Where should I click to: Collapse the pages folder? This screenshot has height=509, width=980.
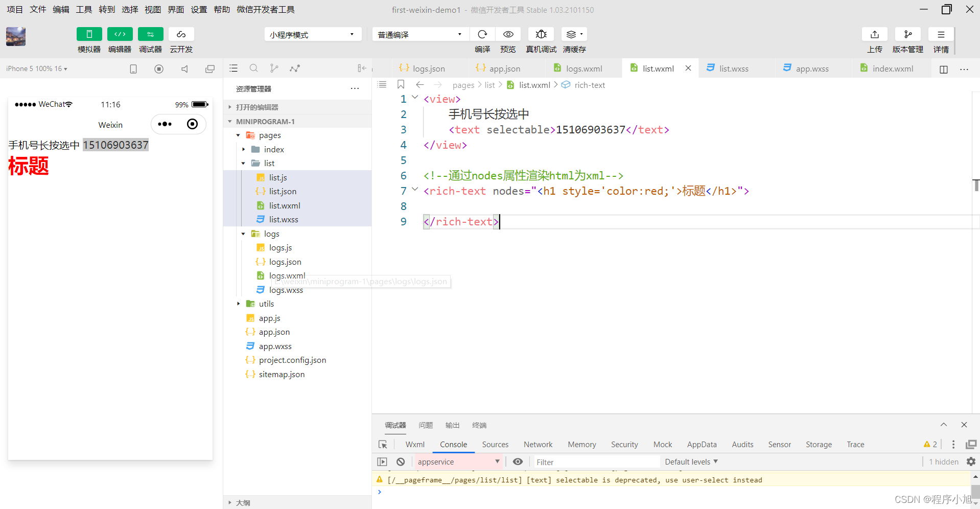click(238, 135)
